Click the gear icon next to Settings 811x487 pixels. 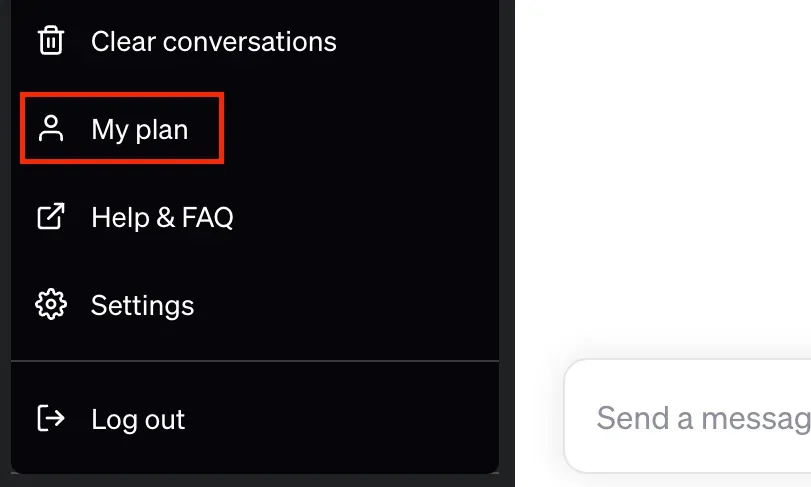tap(51, 305)
